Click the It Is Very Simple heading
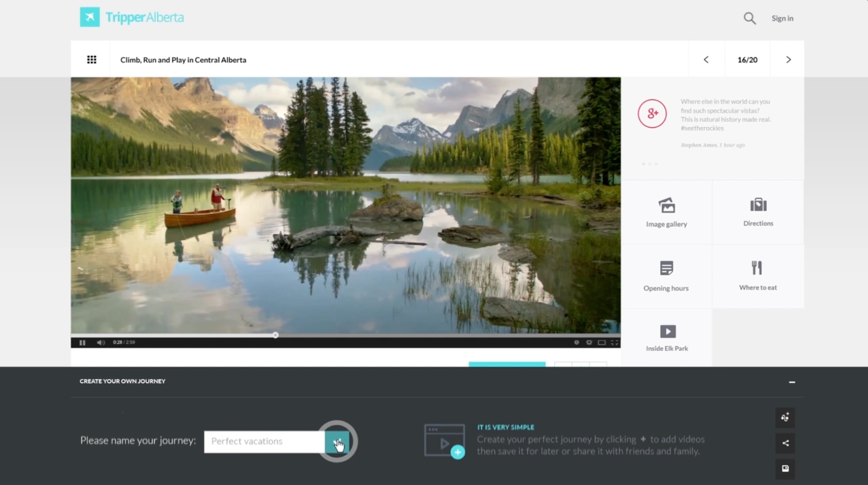 [506, 427]
